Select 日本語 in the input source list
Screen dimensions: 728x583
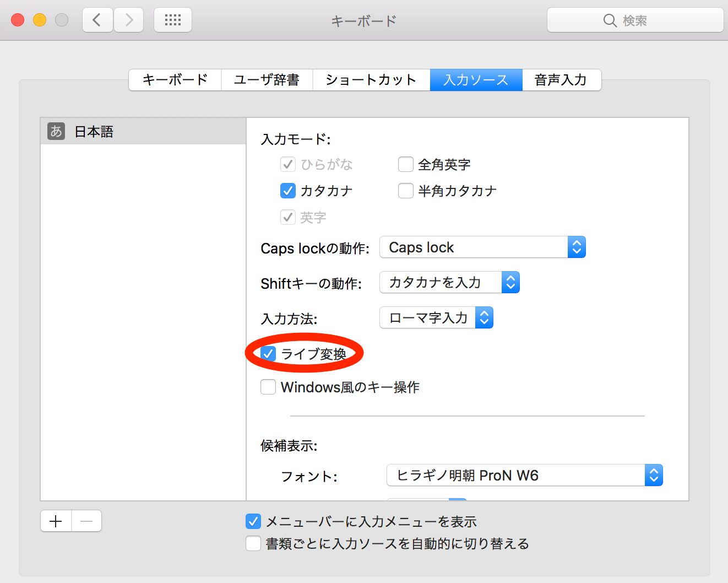tap(143, 131)
